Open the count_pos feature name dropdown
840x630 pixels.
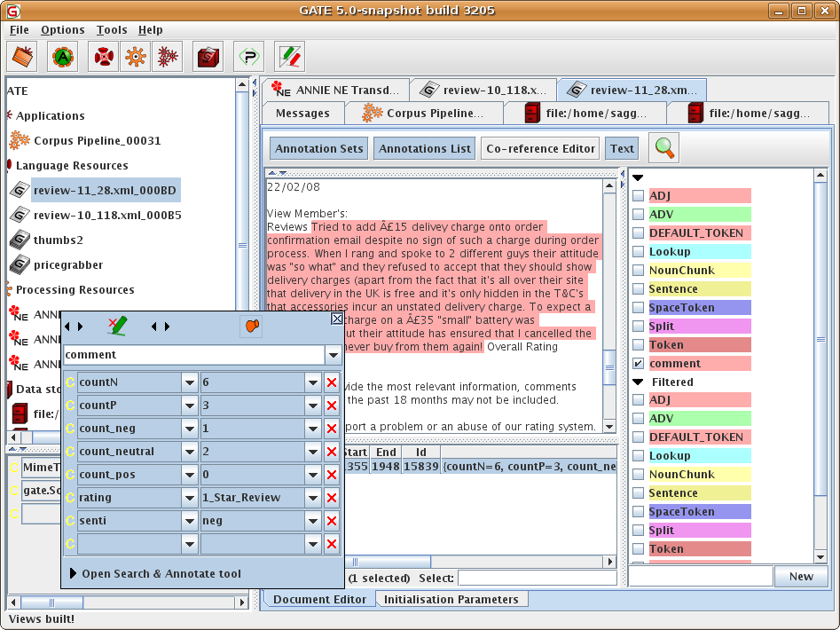[190, 475]
